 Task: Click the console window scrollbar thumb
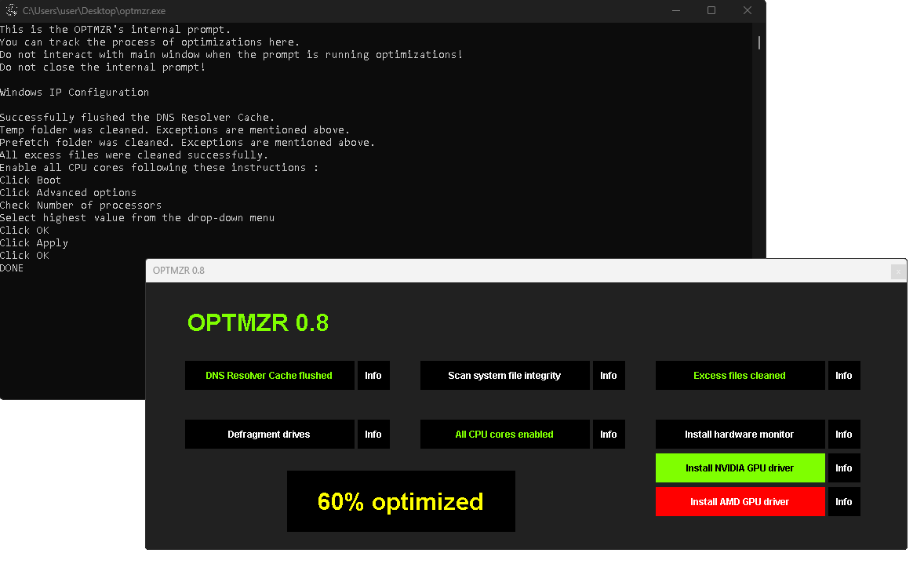coord(759,42)
